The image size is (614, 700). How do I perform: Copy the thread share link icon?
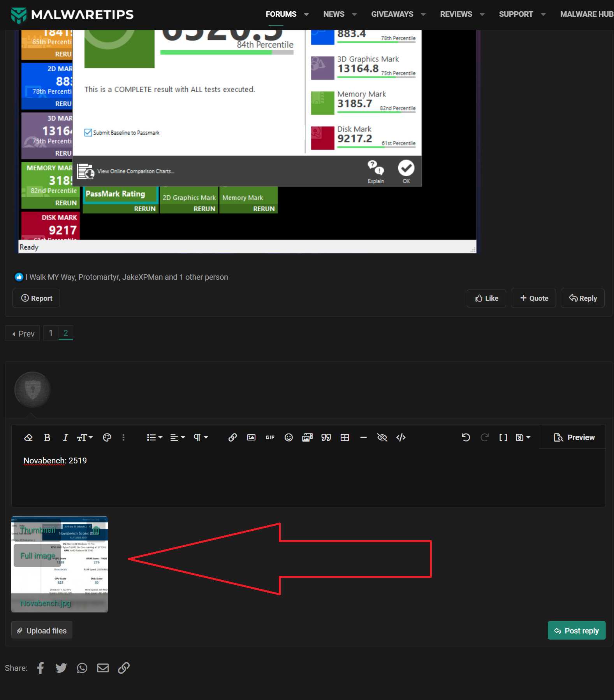tap(124, 668)
